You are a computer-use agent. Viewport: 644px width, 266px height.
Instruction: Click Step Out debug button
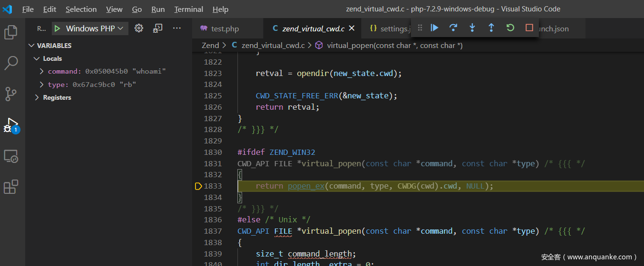(x=491, y=28)
